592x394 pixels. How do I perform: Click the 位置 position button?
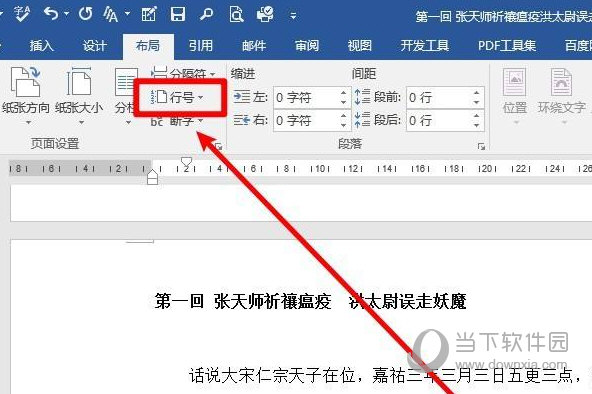point(514,96)
